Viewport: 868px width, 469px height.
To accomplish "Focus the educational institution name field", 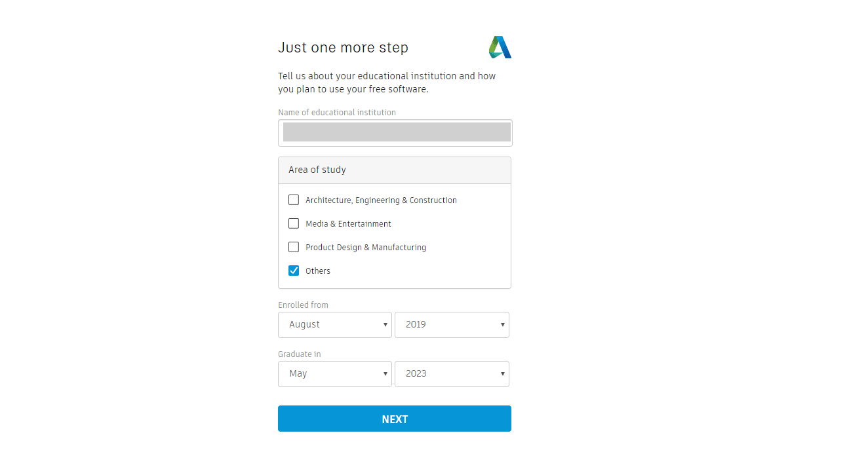I will (x=395, y=133).
